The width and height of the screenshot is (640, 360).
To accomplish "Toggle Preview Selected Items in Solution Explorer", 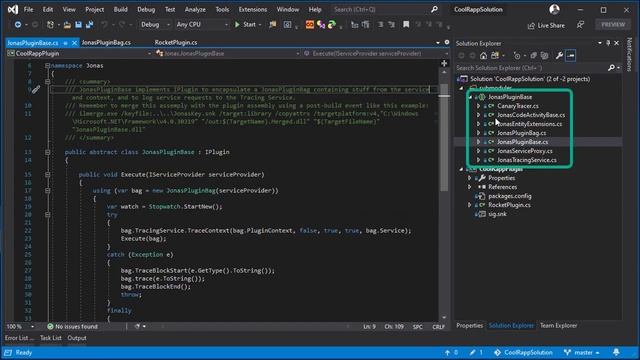I will pos(571,56).
